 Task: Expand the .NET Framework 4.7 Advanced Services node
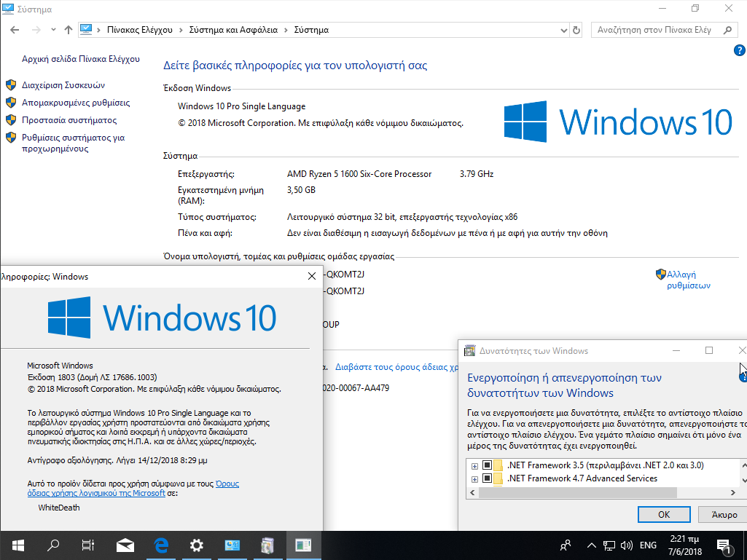(474, 479)
